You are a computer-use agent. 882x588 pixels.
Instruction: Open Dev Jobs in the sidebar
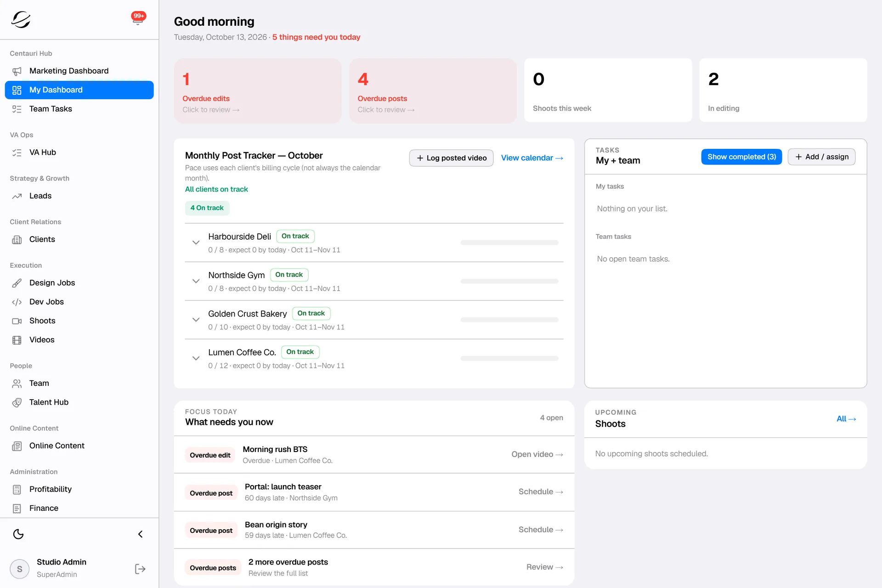pos(79,302)
